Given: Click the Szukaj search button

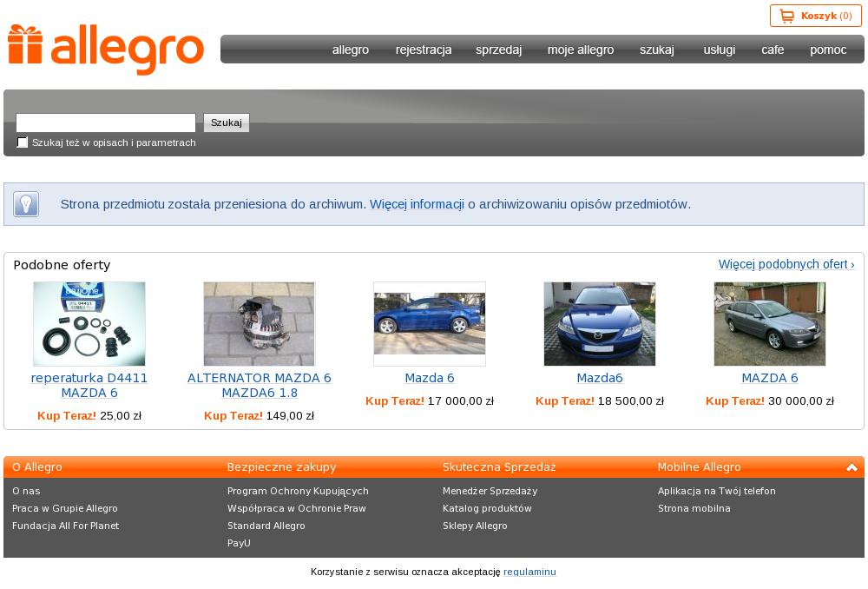Looking at the screenshot, I should (x=227, y=122).
